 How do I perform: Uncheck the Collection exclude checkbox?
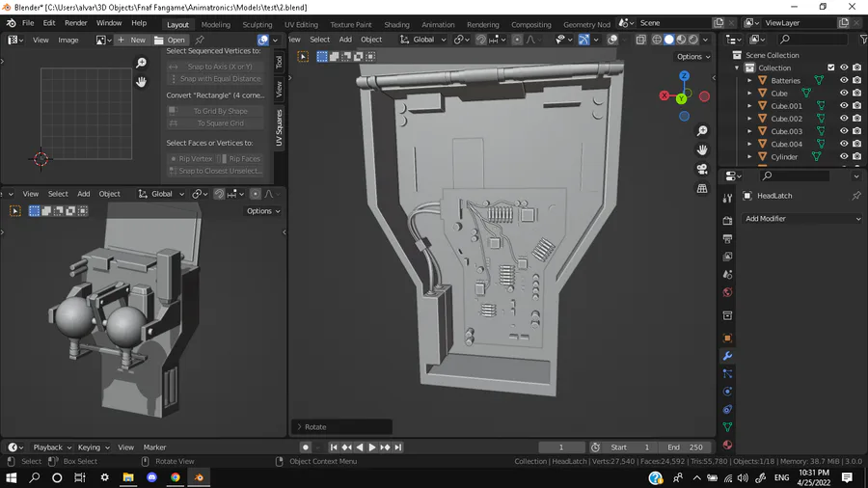(831, 68)
